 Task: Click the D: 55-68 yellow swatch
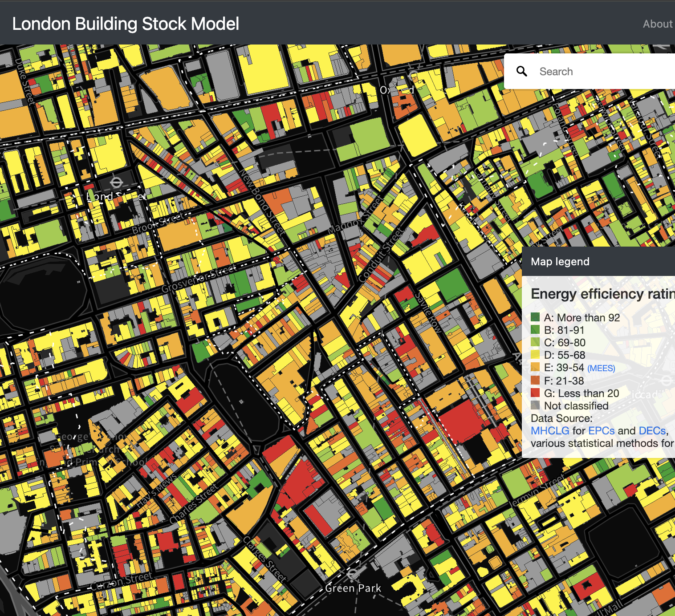(535, 355)
